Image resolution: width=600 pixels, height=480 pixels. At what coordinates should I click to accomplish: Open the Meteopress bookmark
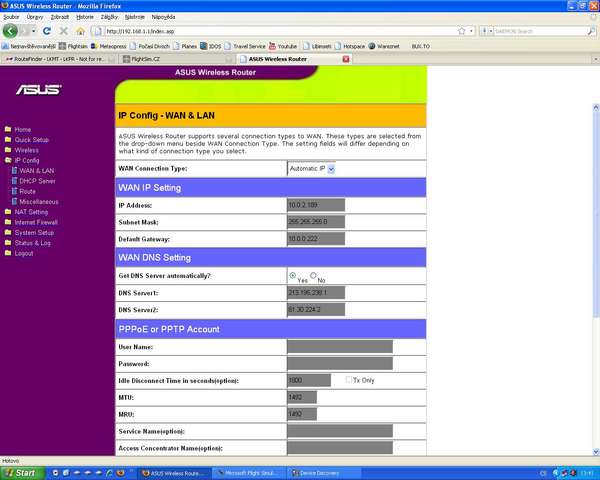[x=109, y=46]
